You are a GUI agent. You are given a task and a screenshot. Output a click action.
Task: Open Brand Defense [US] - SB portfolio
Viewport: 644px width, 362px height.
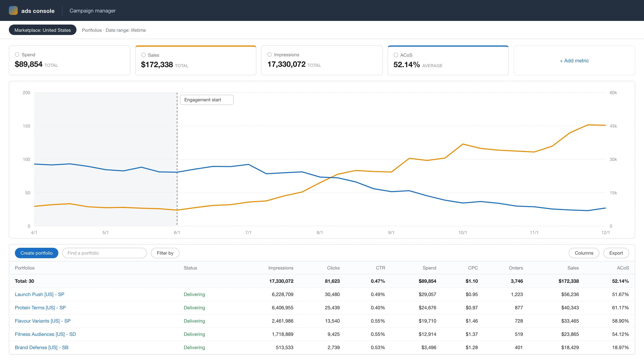click(x=41, y=348)
